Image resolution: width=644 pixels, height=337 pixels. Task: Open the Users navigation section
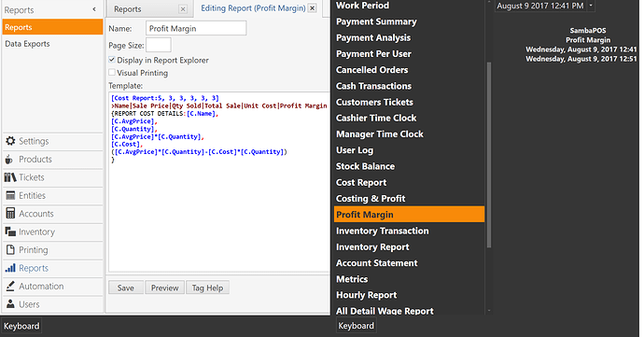[52, 304]
